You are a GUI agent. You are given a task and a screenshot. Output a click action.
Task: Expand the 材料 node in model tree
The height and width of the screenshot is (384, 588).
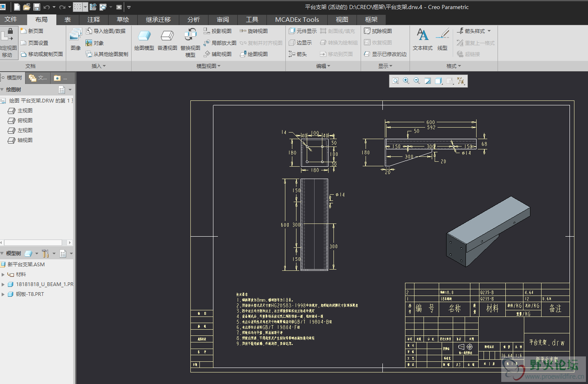pyautogui.click(x=3, y=275)
